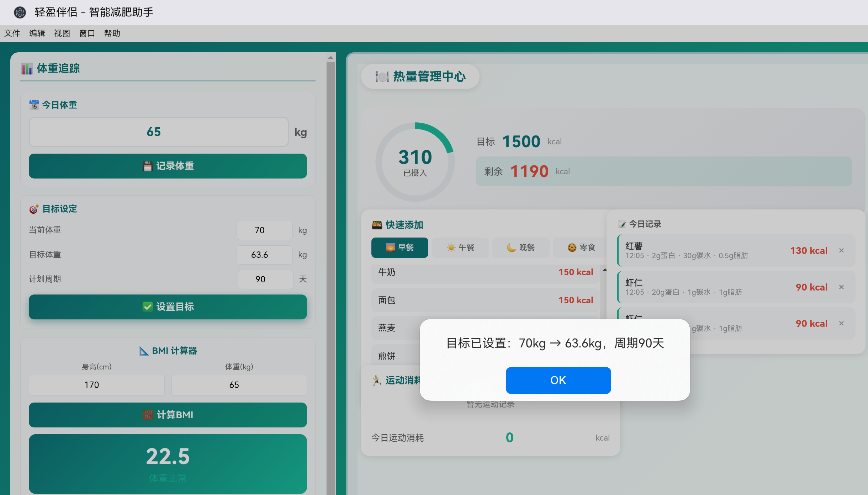Open the 窗口 menu

(87, 33)
